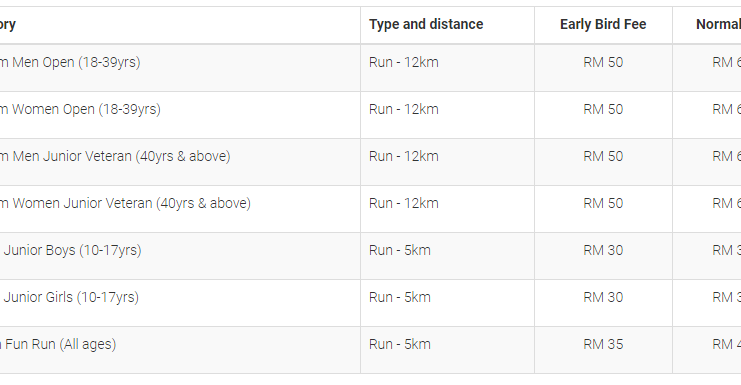Click Run - 5km in Junior Boys row

(400, 250)
